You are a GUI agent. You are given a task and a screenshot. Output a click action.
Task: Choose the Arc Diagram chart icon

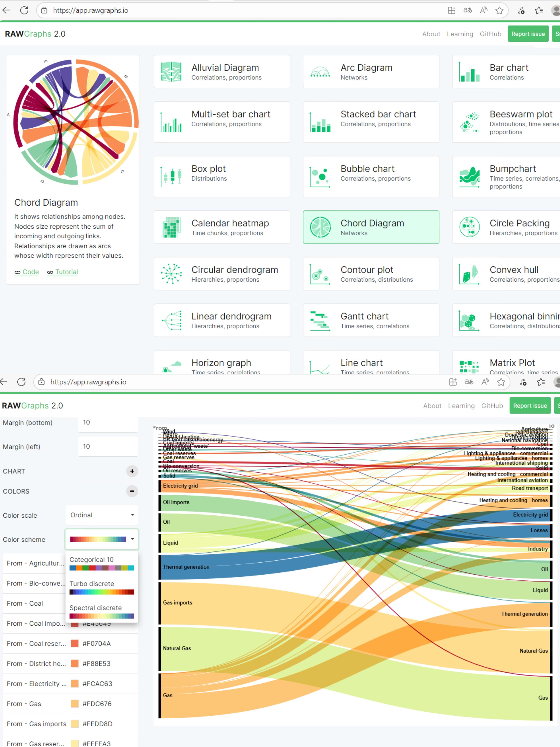(x=320, y=72)
